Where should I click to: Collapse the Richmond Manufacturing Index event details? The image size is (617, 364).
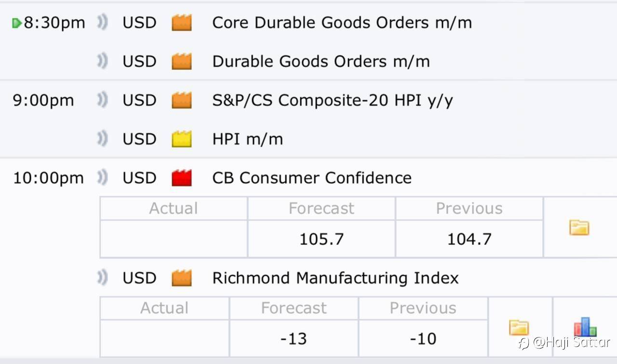coord(335,278)
